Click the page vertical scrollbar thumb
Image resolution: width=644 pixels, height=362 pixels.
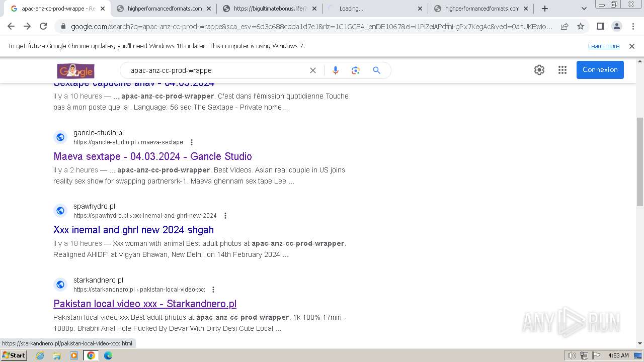pos(640,161)
